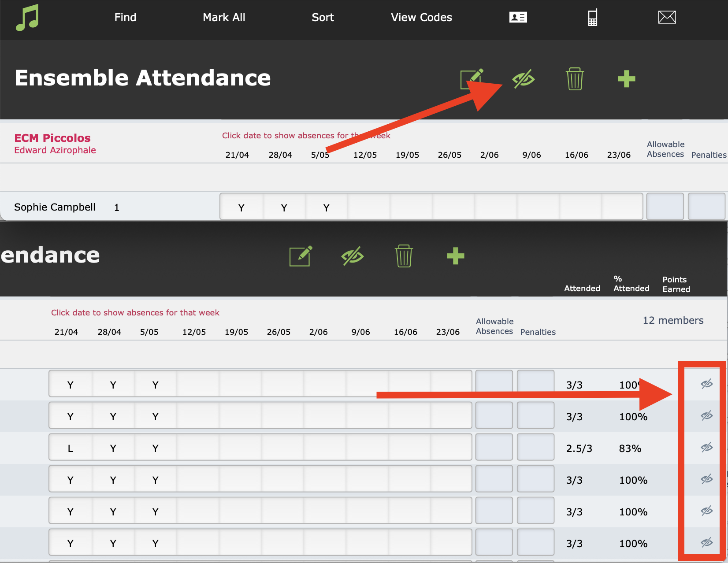Click the 12/05 date in upper table header
The image size is (728, 563).
[365, 155]
